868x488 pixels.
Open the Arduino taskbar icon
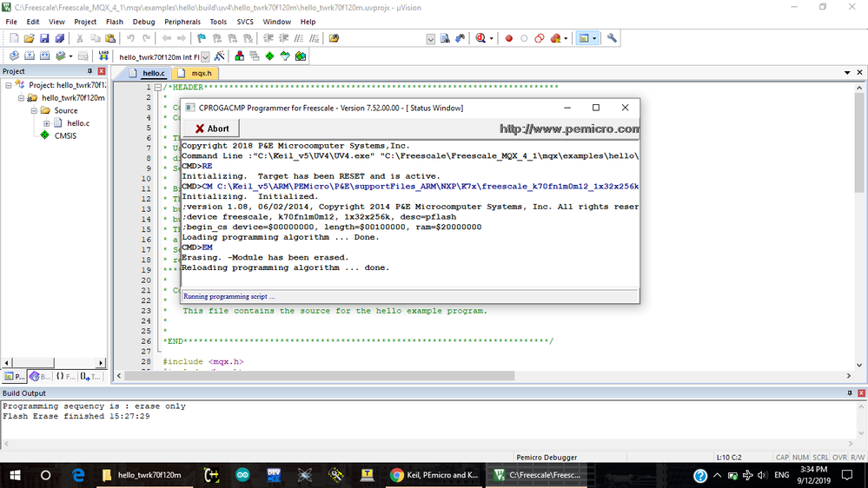[242, 475]
